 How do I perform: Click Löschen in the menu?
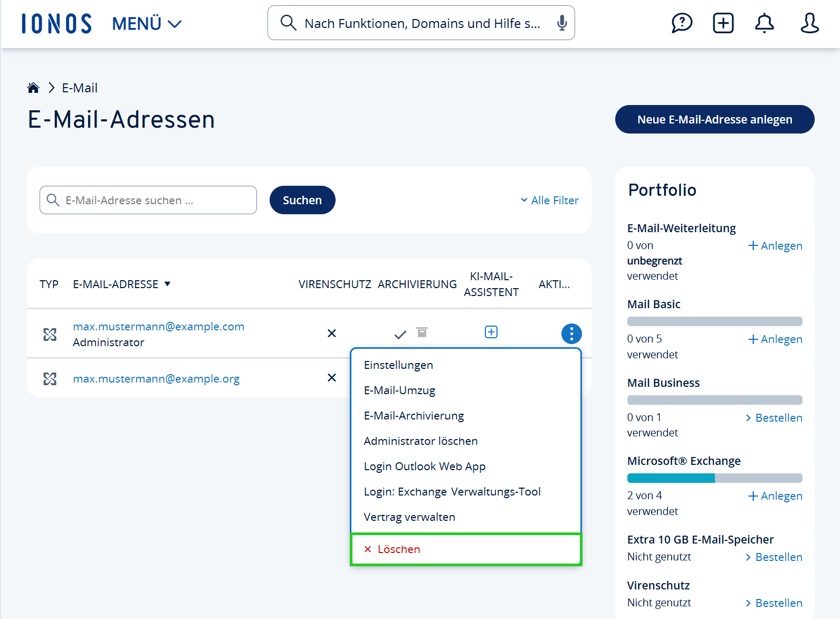[x=466, y=549]
